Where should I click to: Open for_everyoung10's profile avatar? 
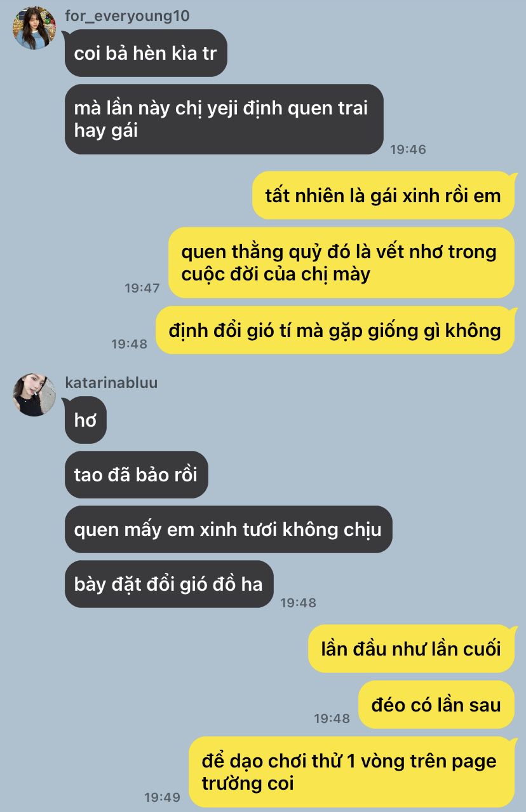point(34,28)
